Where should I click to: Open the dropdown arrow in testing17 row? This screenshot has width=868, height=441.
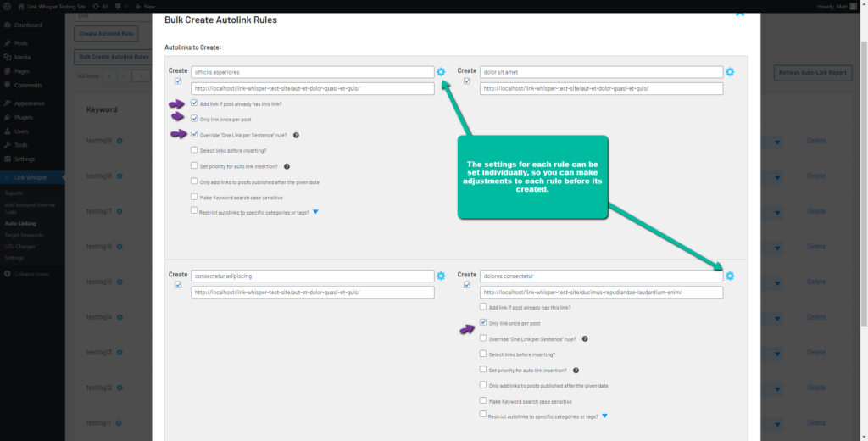(x=778, y=214)
